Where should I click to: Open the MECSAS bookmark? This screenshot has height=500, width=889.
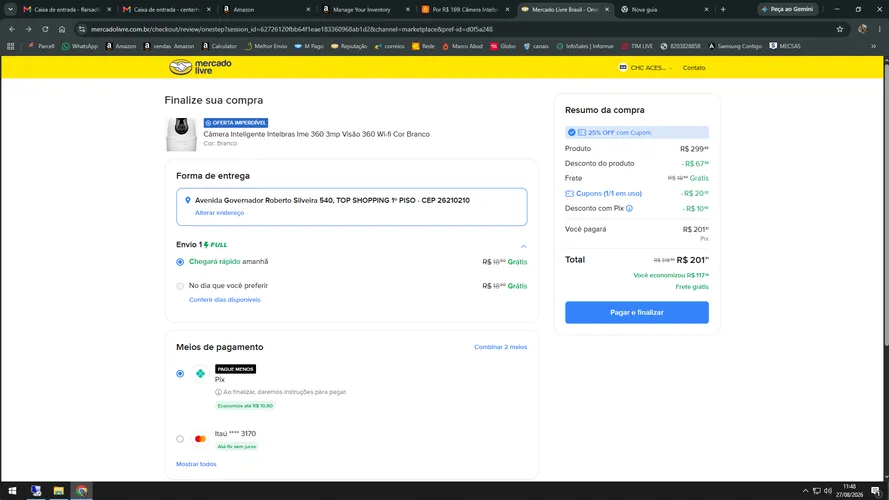785,46
